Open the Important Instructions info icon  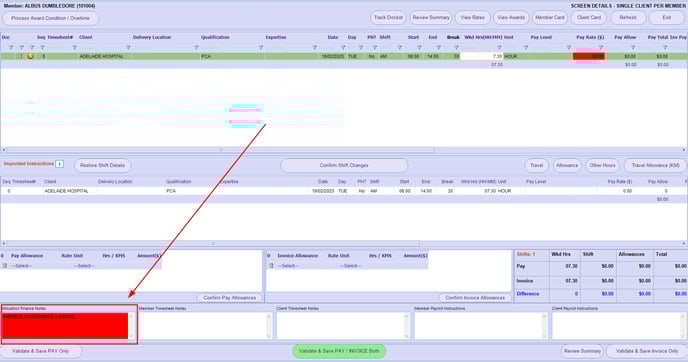tap(60, 164)
